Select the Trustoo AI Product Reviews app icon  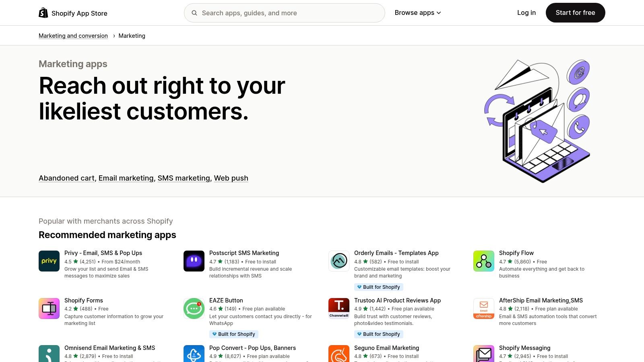point(339,308)
